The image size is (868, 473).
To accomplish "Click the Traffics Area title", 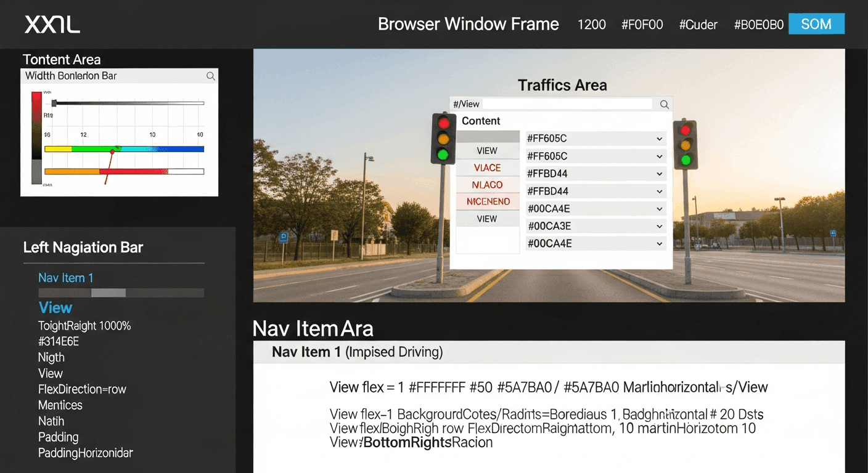I will (562, 85).
